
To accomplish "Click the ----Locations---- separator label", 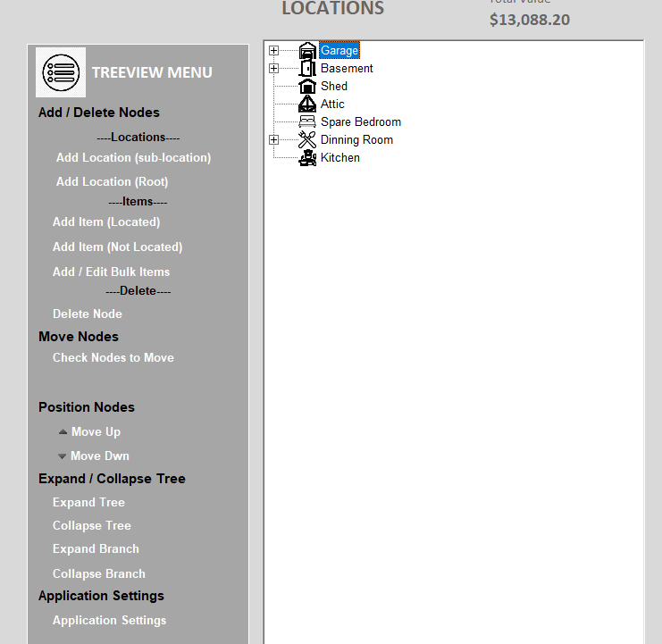I will click(x=138, y=138).
